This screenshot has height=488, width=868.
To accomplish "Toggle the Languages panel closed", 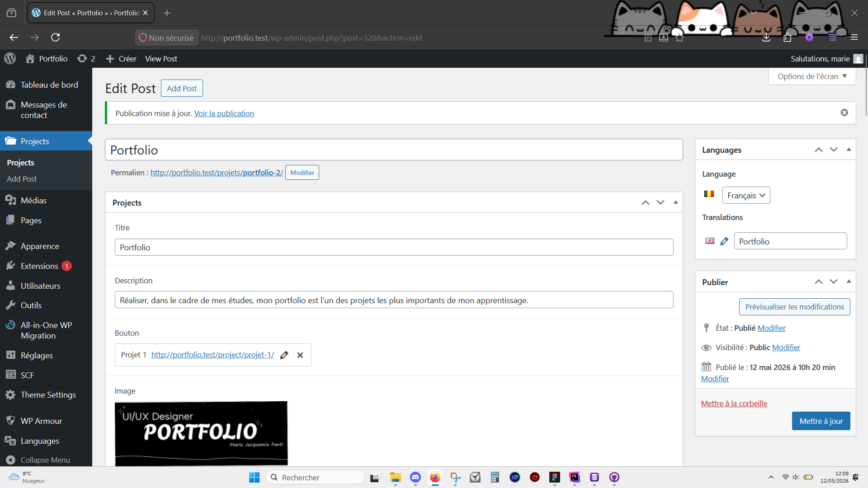I will pyautogui.click(x=849, y=150).
